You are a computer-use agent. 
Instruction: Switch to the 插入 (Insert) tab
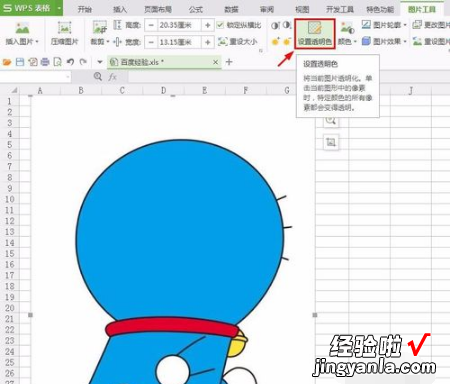[x=120, y=9]
